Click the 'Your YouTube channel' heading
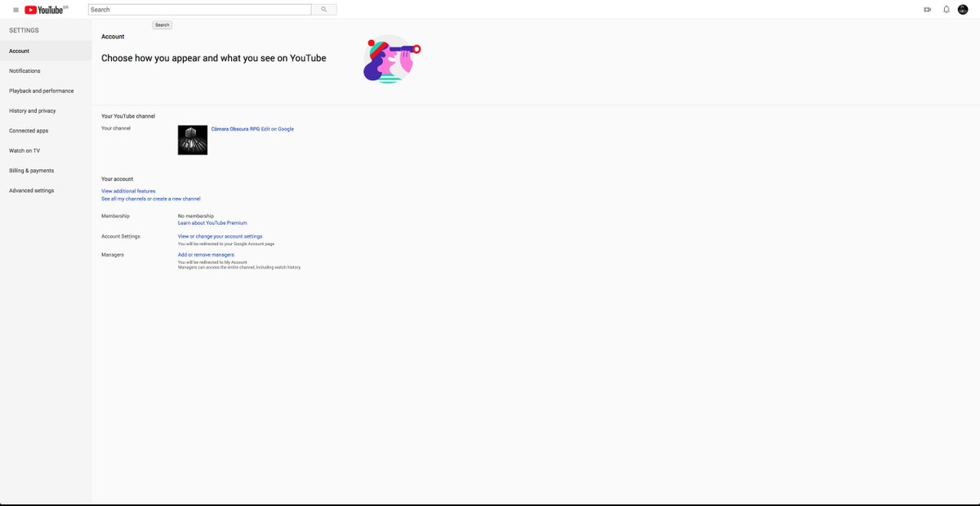Screen dimensions: 980x506 click(128, 116)
